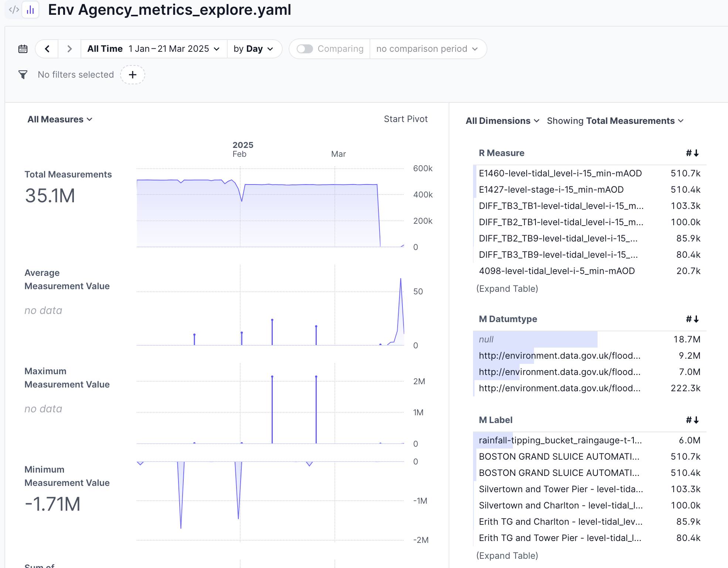Click the filter funnel icon
This screenshot has width=728, height=568.
click(23, 75)
